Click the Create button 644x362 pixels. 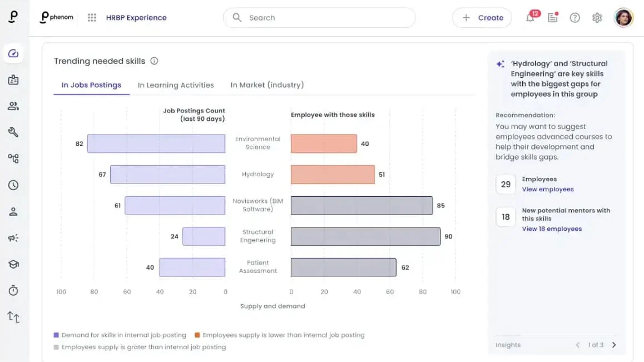click(x=482, y=18)
